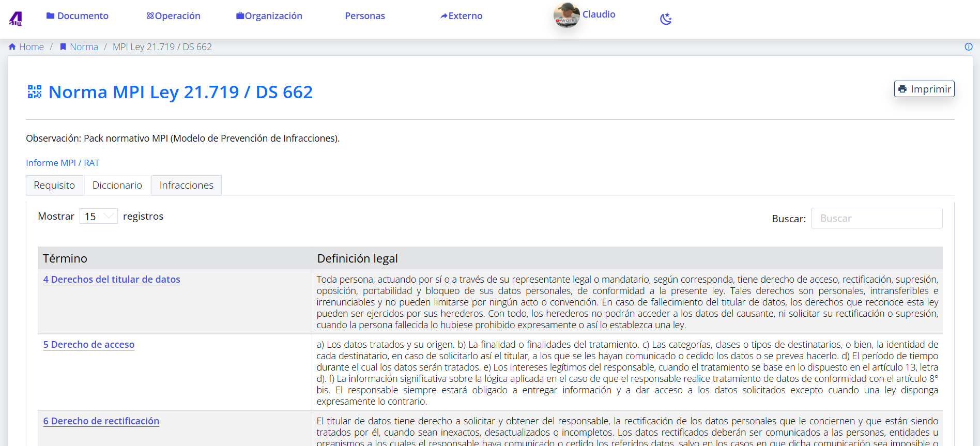
Task: Focus the Buscar search field
Action: coord(877,218)
